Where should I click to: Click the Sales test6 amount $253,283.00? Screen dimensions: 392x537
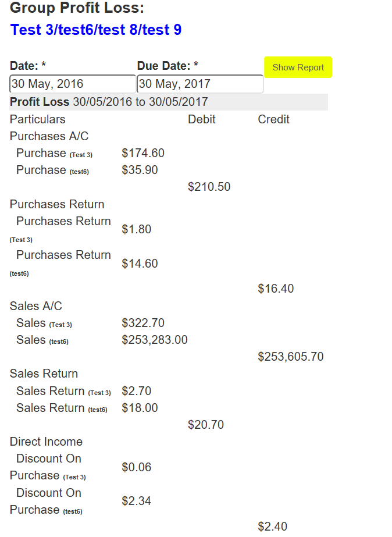155,340
